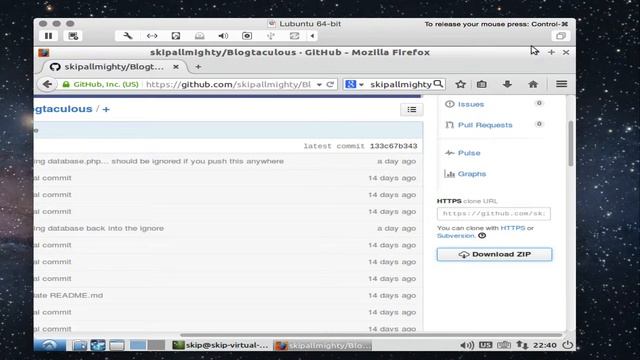Image resolution: width=640 pixels, height=360 pixels.
Task: Click the taskbar battery indicator icon
Action: tap(504, 345)
